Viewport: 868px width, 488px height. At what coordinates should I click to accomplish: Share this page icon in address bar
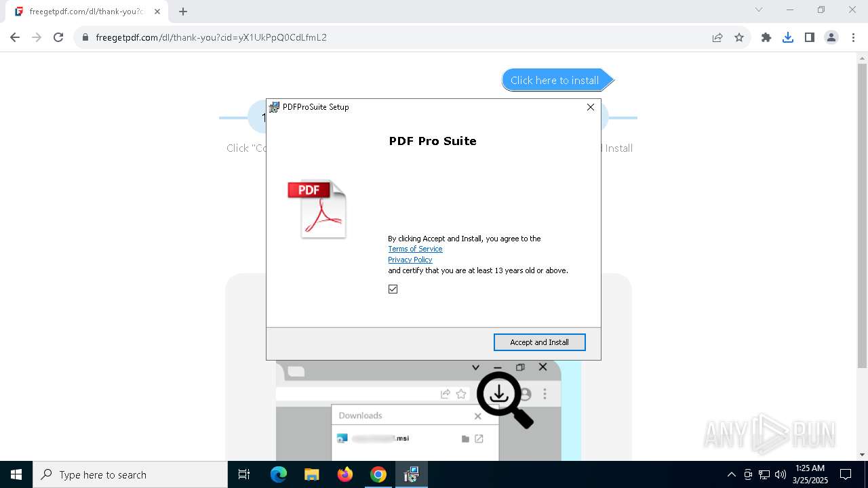[717, 37]
